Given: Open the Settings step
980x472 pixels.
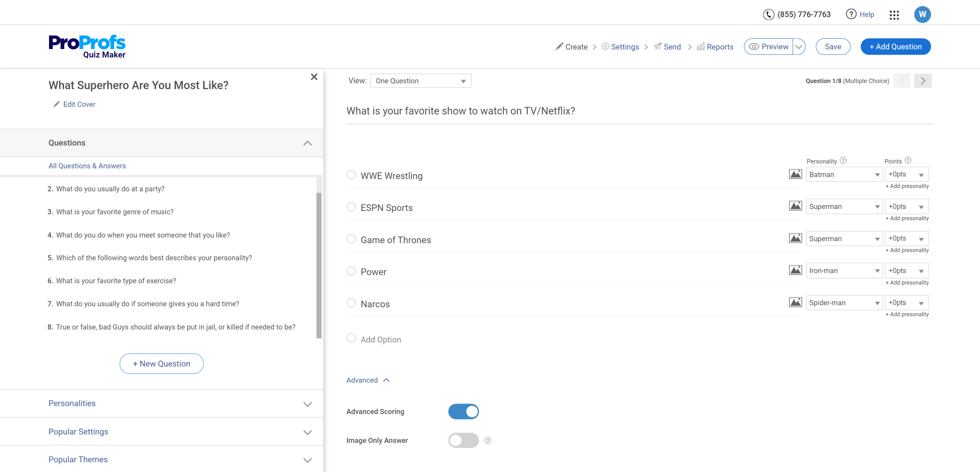Looking at the screenshot, I should [620, 46].
